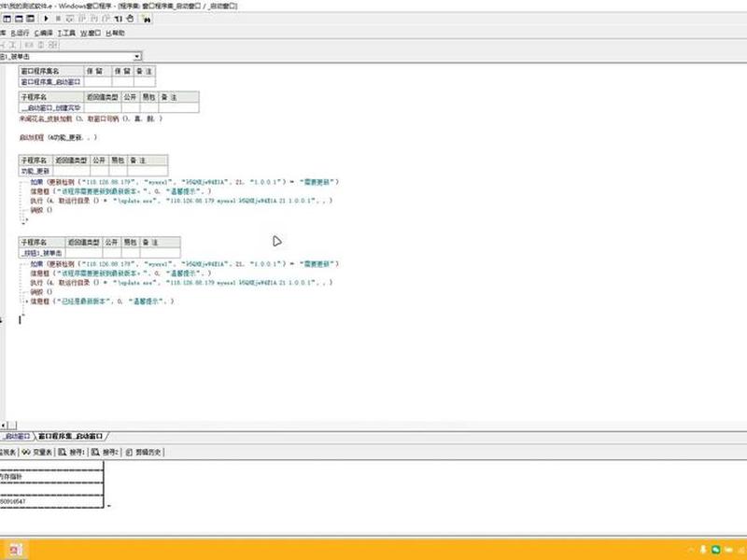Click the Run (play) toolbar icon

(x=46, y=19)
